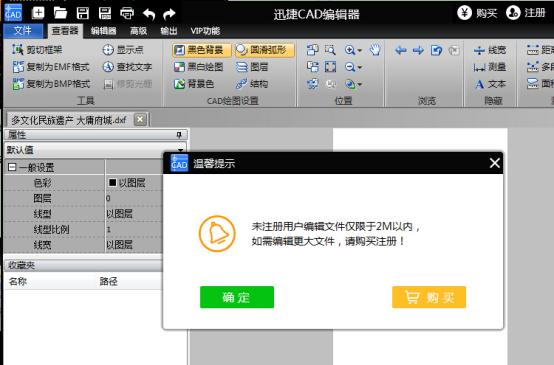Close the 温馨提示 dialog
The image size is (554, 365).
coord(494,163)
